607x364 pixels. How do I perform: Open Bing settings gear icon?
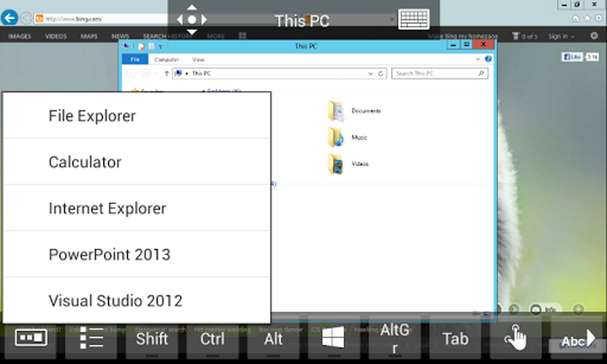pyautogui.click(x=594, y=36)
